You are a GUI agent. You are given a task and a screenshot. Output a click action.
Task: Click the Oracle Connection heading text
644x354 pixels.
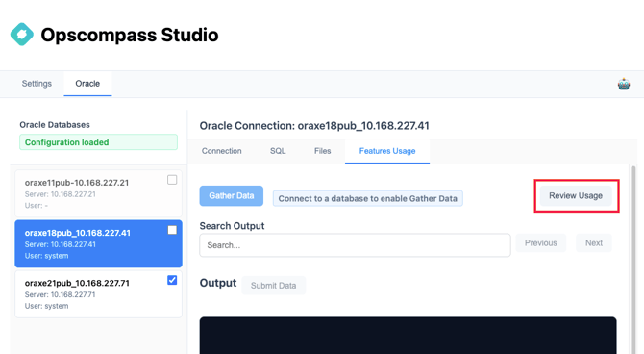click(x=314, y=126)
